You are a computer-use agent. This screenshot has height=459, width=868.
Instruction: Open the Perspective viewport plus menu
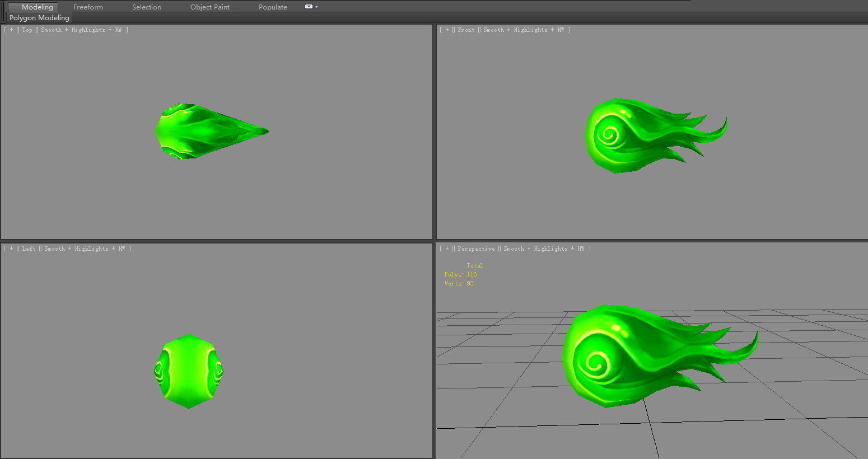(x=447, y=249)
